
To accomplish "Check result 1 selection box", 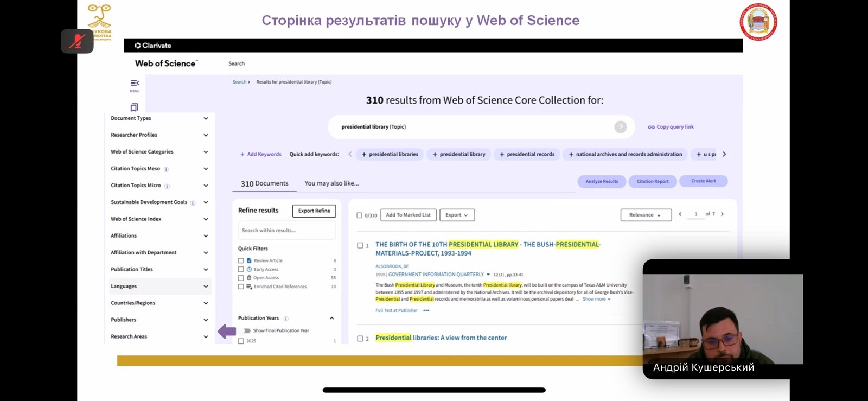I will [360, 246].
